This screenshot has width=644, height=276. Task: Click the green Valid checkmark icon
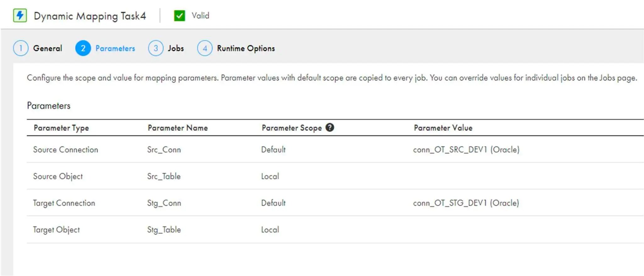pos(179,15)
